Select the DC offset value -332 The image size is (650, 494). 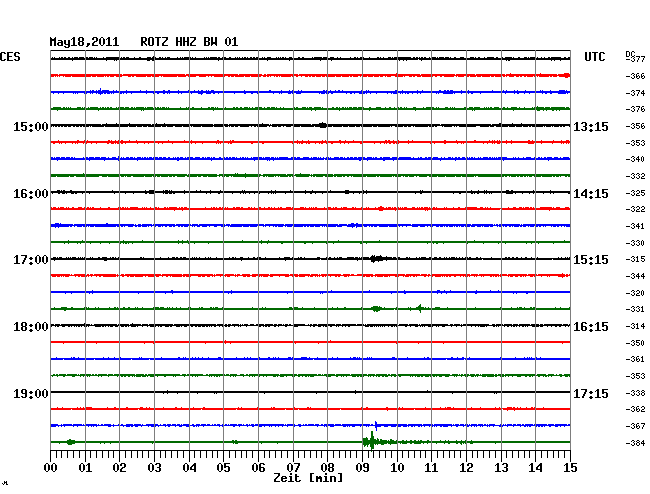click(x=635, y=177)
